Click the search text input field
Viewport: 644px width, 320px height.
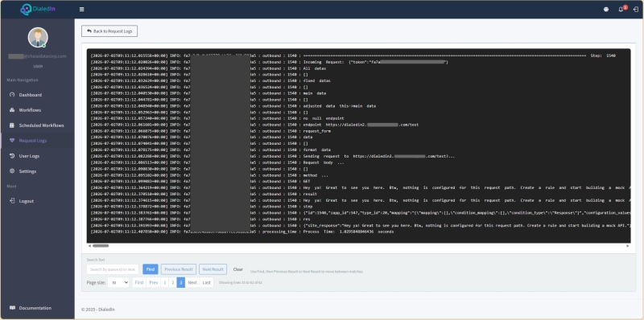click(x=113, y=269)
